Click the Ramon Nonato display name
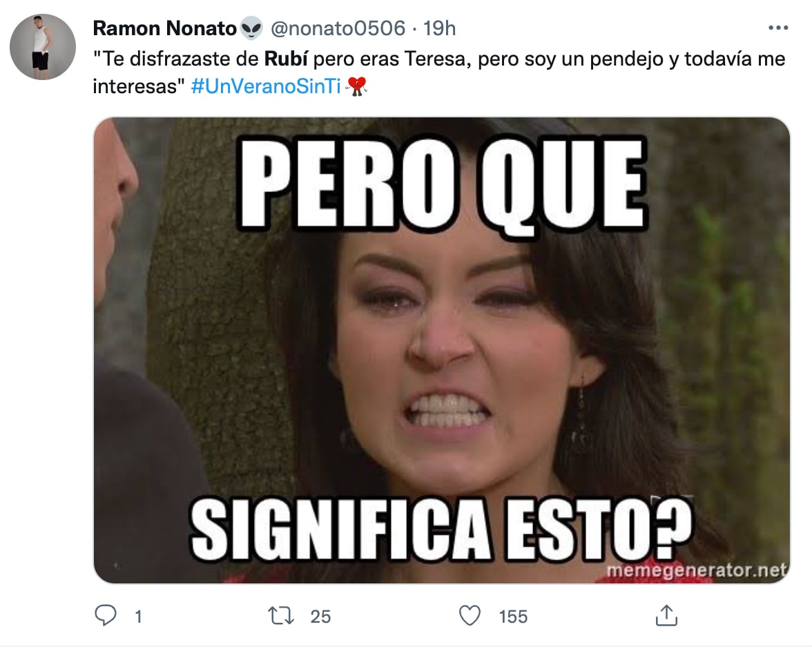The image size is (812, 649). [x=164, y=28]
